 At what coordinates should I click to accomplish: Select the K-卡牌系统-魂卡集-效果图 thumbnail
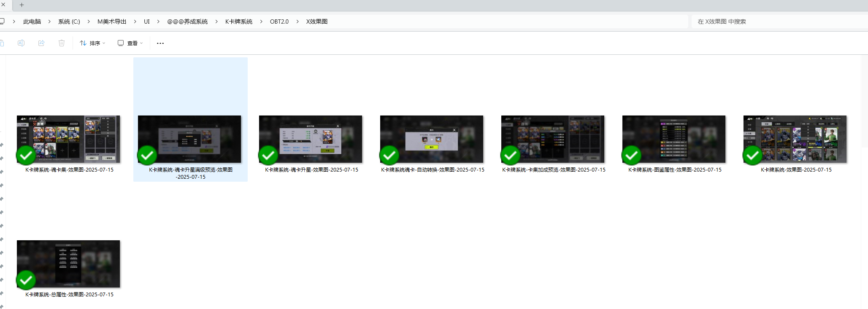pos(68,139)
